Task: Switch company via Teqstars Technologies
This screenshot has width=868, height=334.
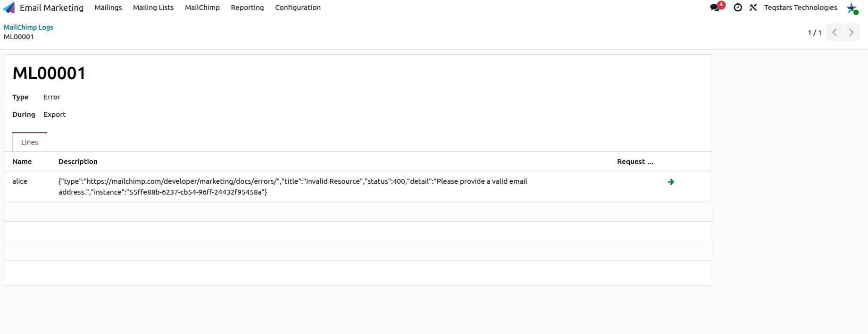Action: pos(801,8)
